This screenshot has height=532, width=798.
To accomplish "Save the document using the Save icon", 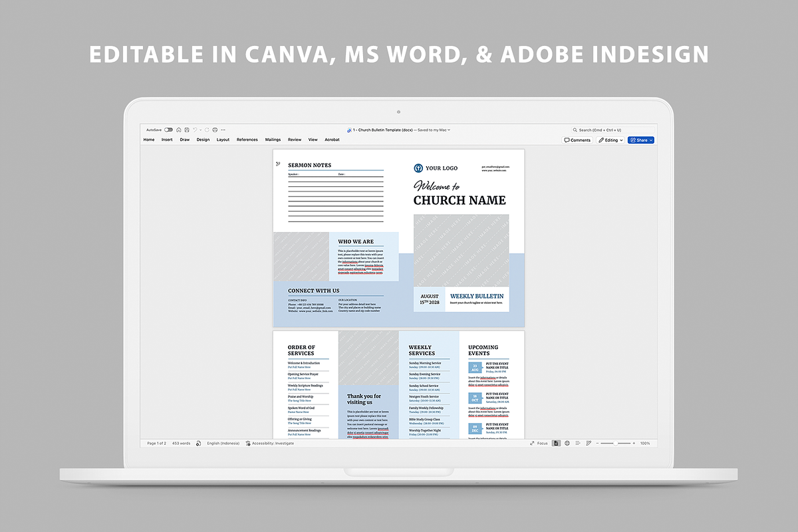I will tap(187, 129).
